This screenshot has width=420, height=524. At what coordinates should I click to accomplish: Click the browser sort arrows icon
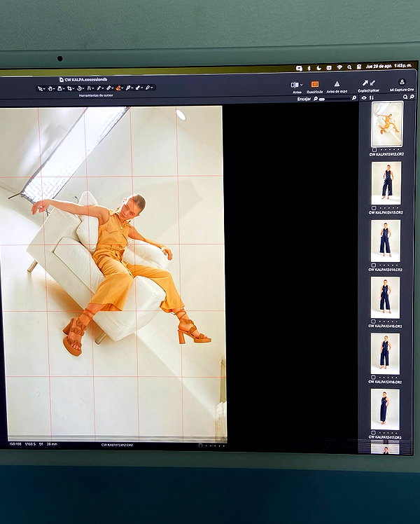[372, 97]
